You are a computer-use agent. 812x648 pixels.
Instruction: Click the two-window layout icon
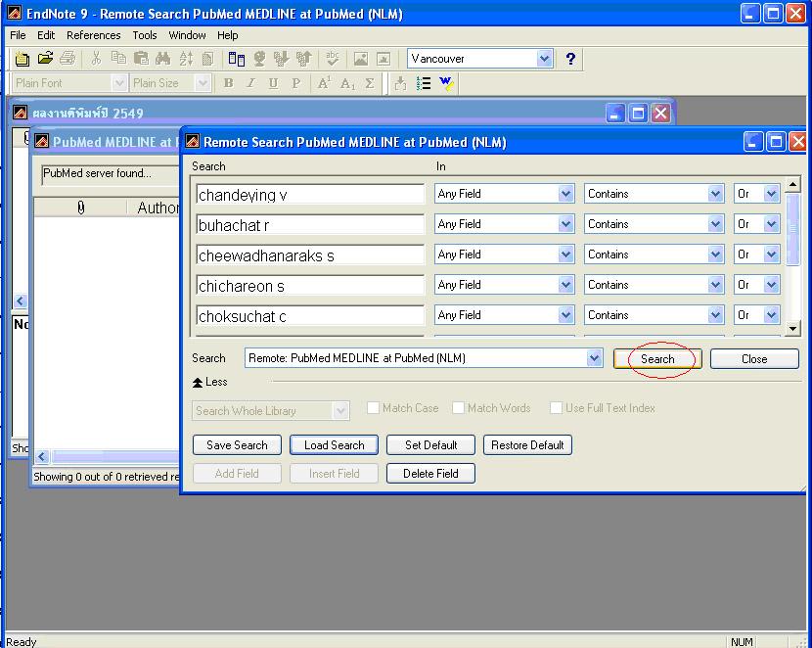(x=237, y=59)
